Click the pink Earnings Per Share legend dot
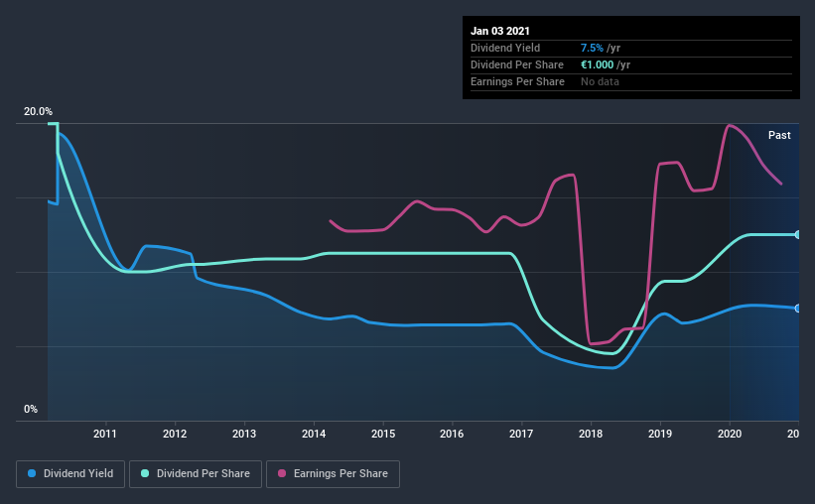Screen dimensions: 815x504 282,473
